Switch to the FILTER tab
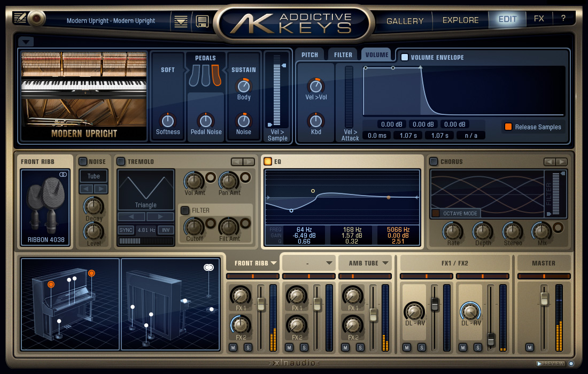Viewport: 588px width, 374px height. coord(343,53)
